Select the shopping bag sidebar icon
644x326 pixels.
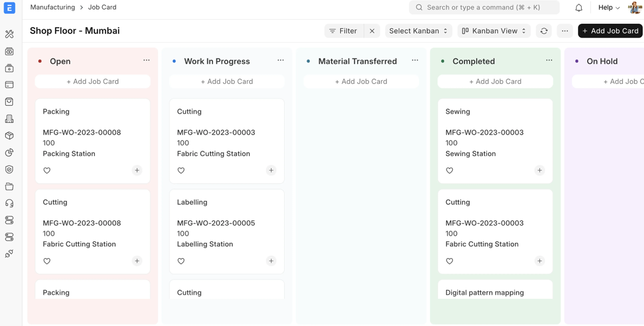[x=9, y=102]
